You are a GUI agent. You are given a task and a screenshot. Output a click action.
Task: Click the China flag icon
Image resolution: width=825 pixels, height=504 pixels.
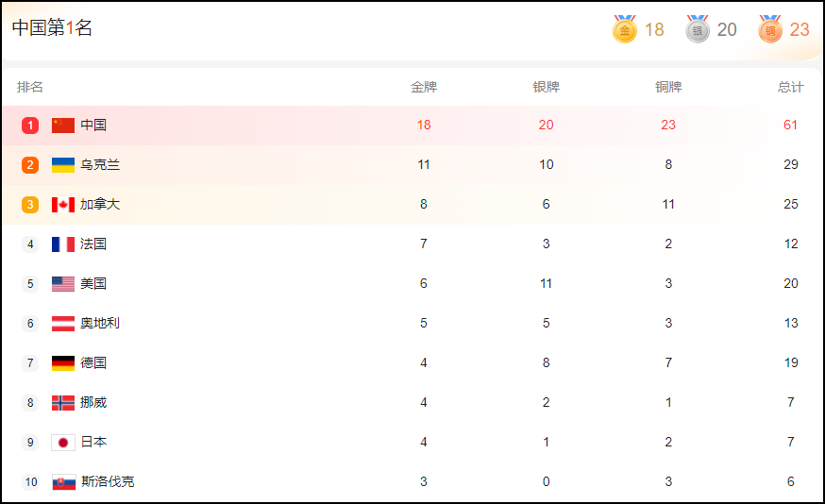63,125
